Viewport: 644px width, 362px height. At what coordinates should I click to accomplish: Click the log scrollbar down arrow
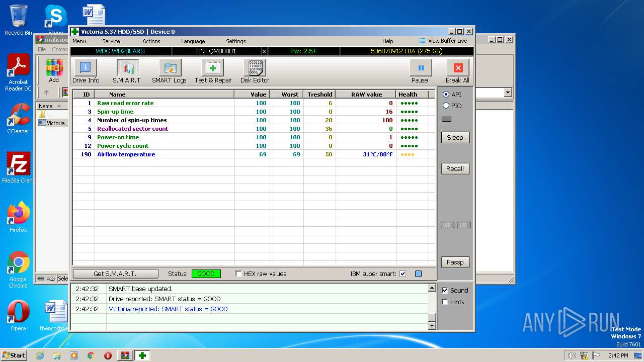432,326
